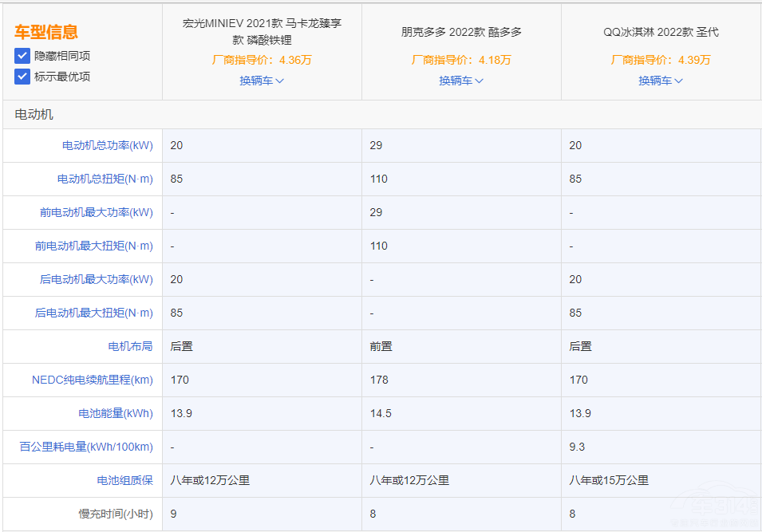
Task: Click 朋克多多 battery energy value 14.5
Action: 381,413
